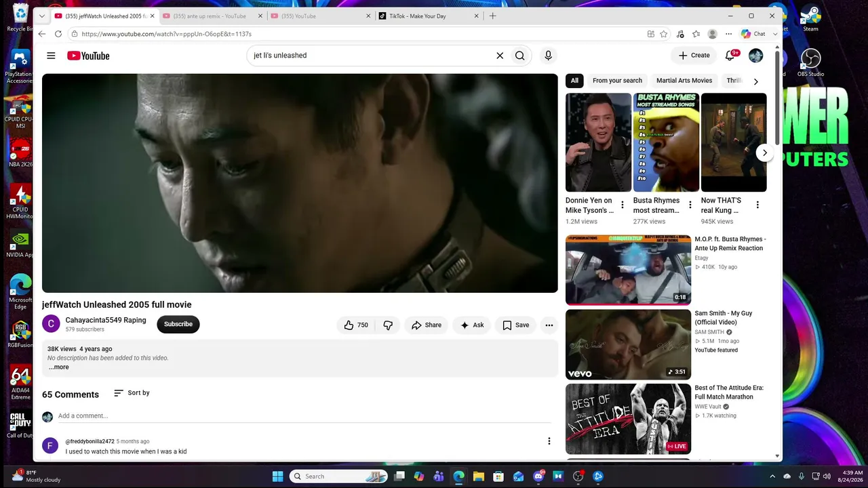Viewport: 868px width, 488px height.
Task: Open a new browser tab
Action: click(493, 16)
